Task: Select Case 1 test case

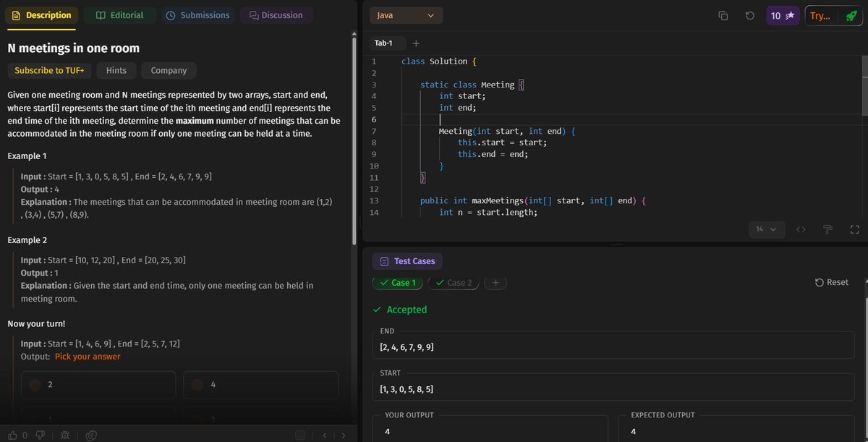Action: pos(398,283)
